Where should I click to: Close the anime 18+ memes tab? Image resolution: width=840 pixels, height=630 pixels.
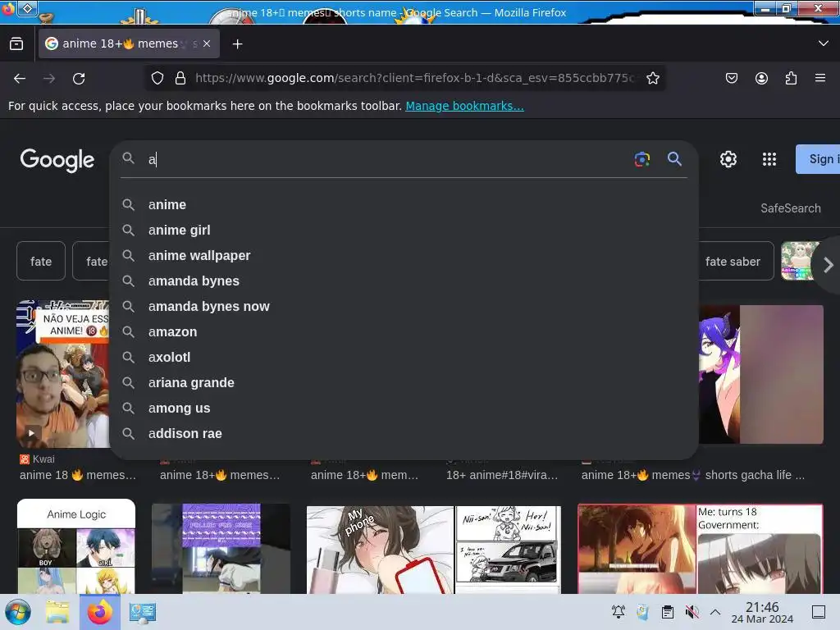[x=207, y=44]
